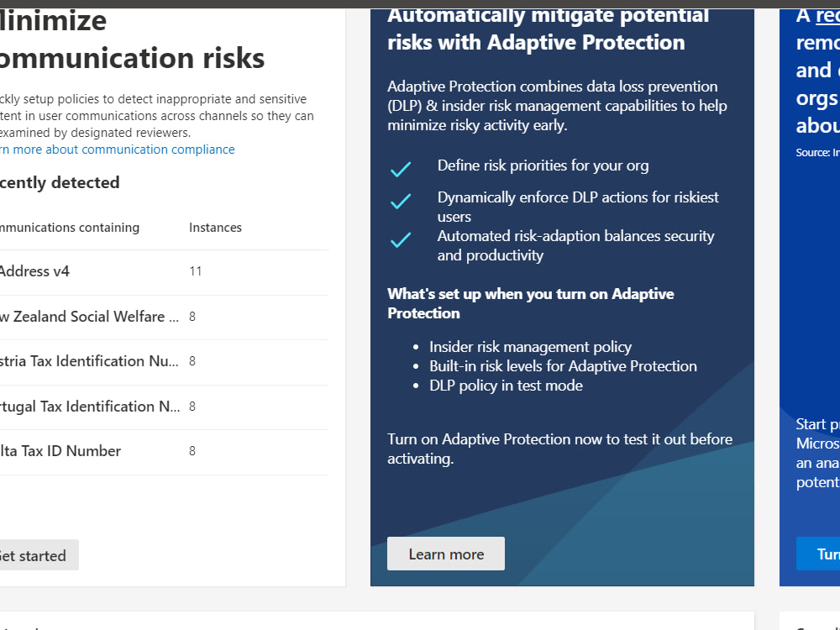
Task: Click the checkmark beside "Define risk priorities for your org"
Action: (401, 168)
